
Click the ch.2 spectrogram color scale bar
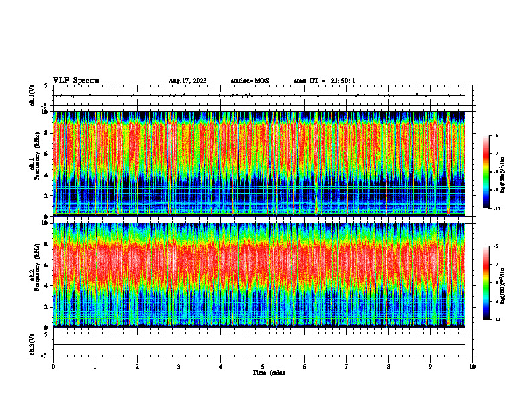486,283
